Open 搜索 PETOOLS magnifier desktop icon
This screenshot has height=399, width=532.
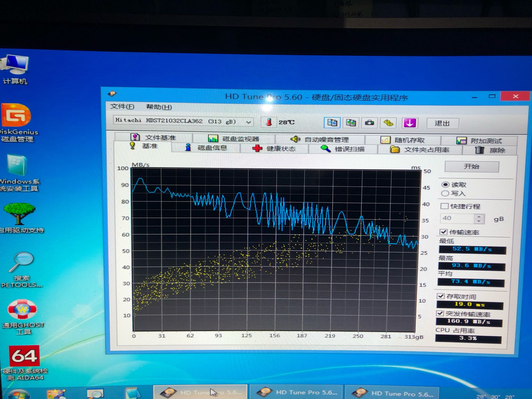21,270
